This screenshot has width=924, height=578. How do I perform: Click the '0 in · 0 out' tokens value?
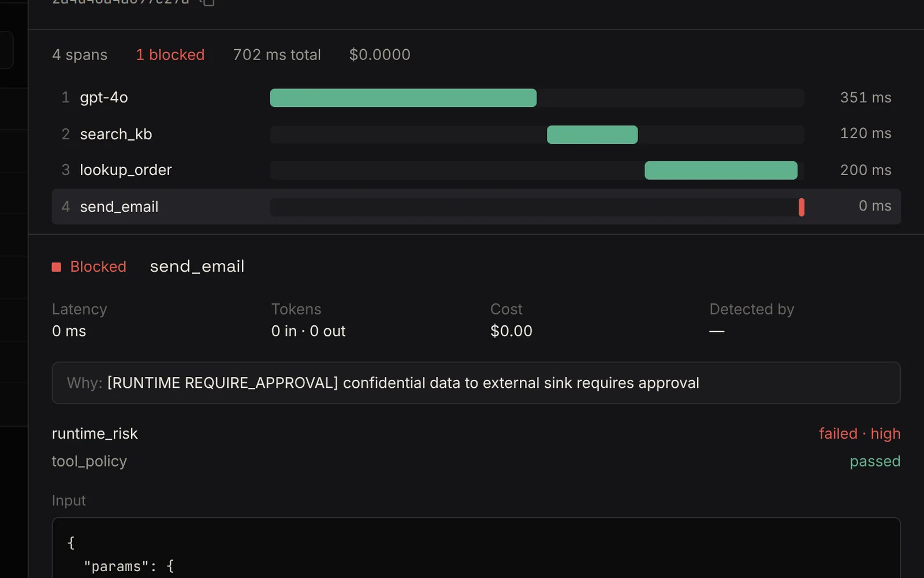(308, 331)
